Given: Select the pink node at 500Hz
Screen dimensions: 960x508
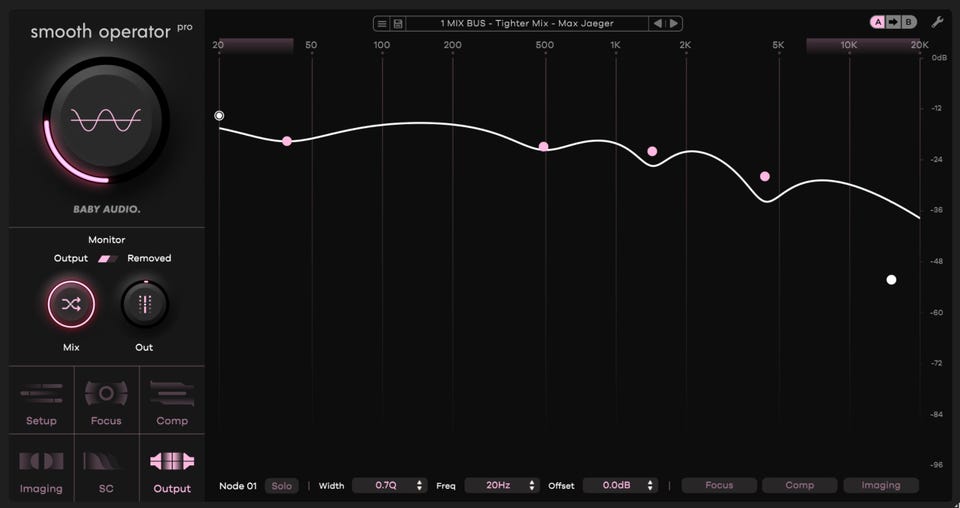Looking at the screenshot, I should pos(544,146).
